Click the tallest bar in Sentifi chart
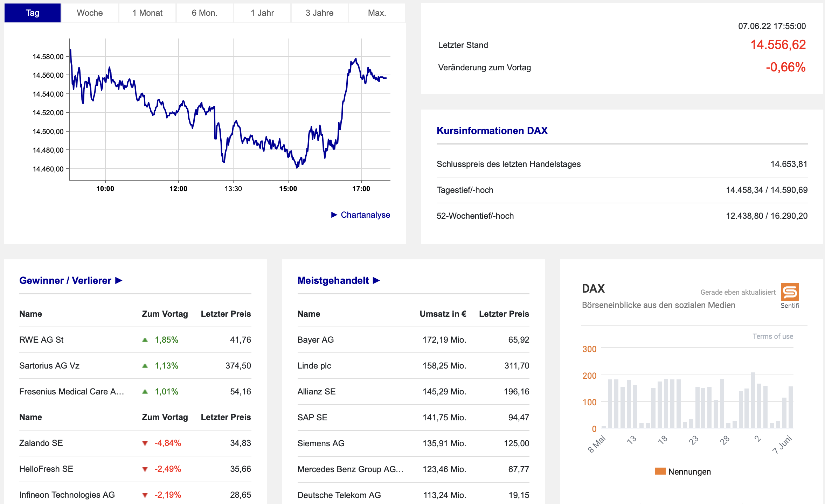This screenshot has height=504, width=825. (753, 400)
